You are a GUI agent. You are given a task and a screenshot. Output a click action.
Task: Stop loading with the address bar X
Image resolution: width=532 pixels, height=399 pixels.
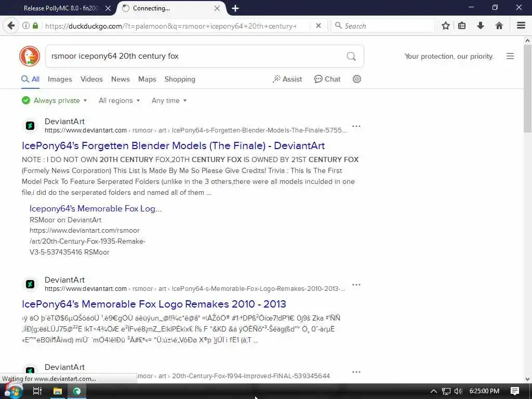[x=318, y=26]
